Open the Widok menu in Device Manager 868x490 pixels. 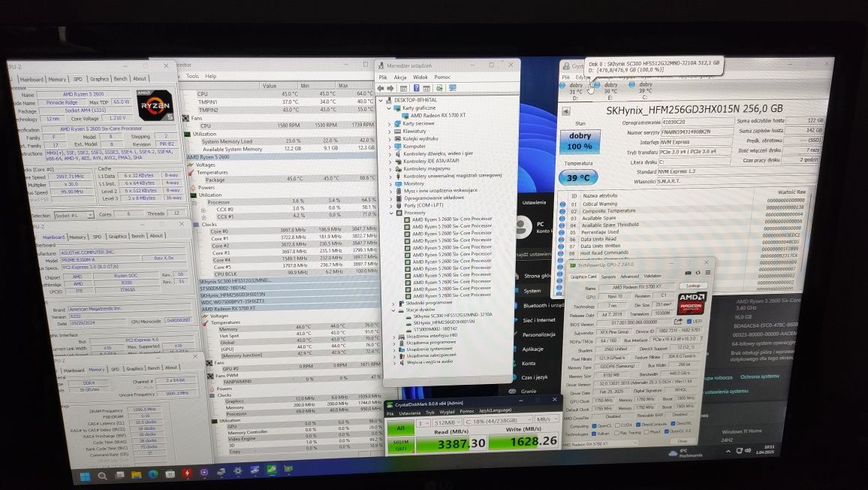420,77
